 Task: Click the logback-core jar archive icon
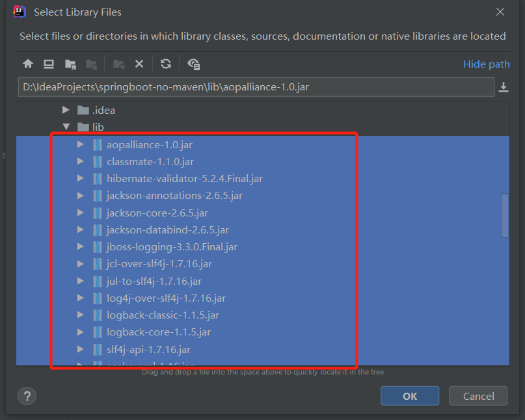[x=98, y=332]
